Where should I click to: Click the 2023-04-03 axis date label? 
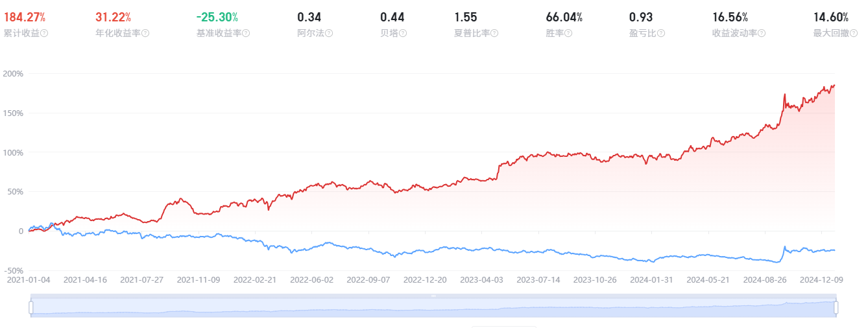point(481,280)
